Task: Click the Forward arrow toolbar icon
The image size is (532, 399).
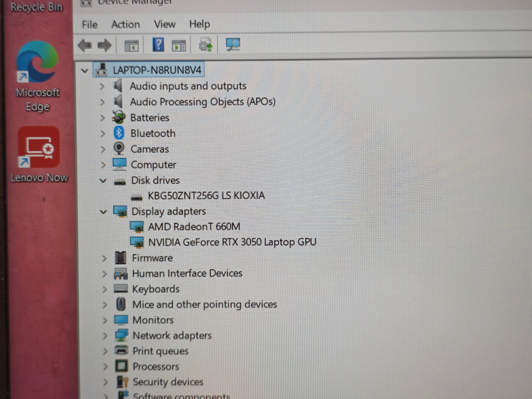Action: [105, 46]
